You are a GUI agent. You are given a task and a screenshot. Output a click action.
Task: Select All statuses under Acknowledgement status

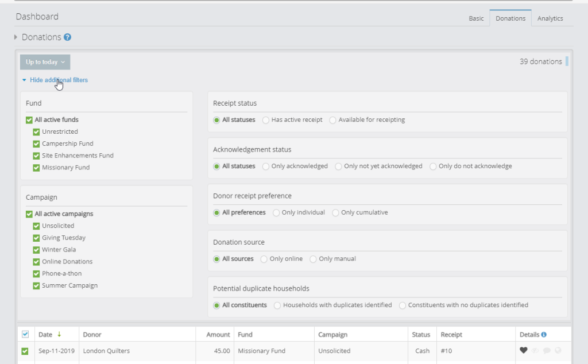click(216, 166)
